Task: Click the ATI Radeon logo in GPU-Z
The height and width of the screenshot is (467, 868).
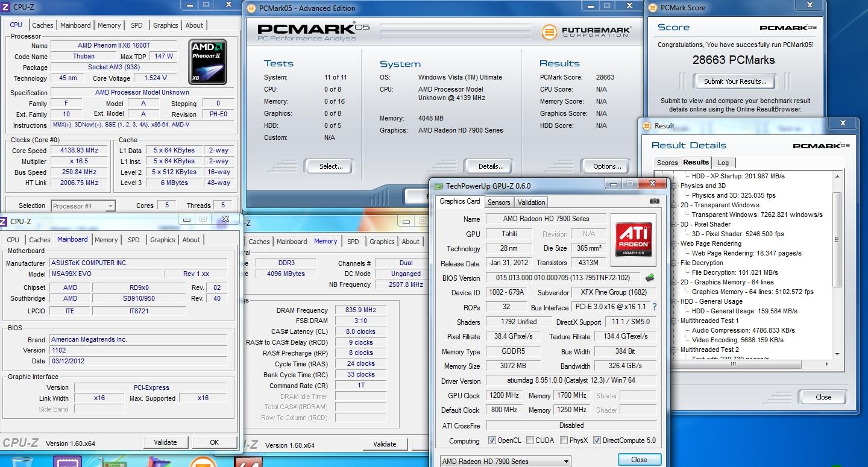Action: click(x=632, y=240)
